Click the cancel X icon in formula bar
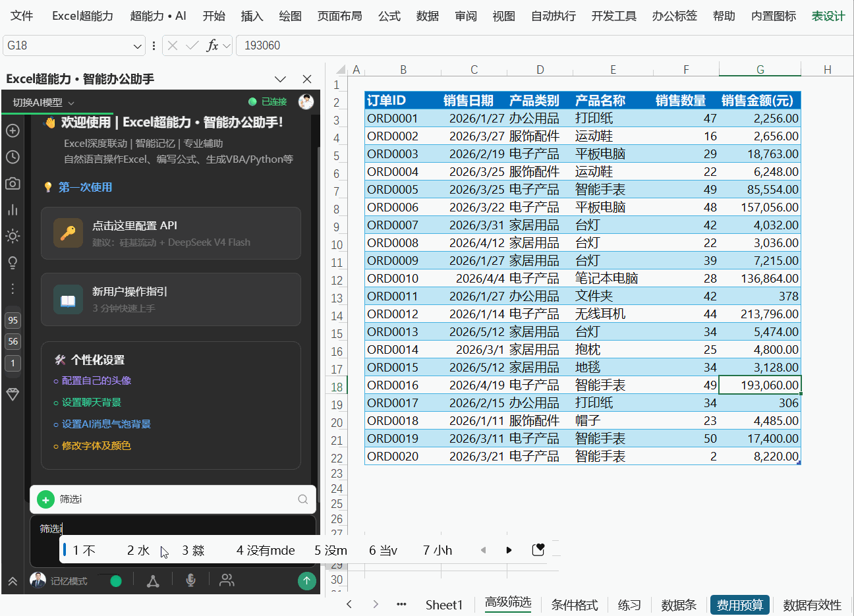 click(173, 45)
